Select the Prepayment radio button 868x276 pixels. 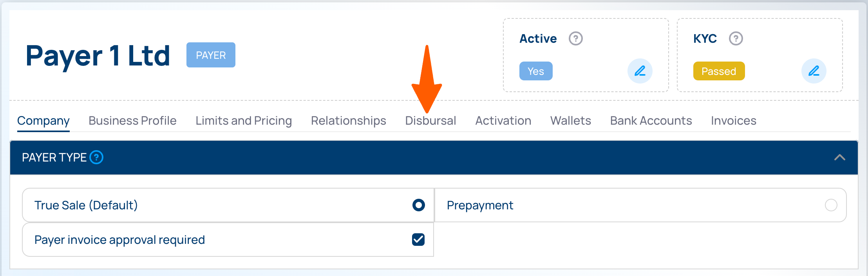coord(831,205)
